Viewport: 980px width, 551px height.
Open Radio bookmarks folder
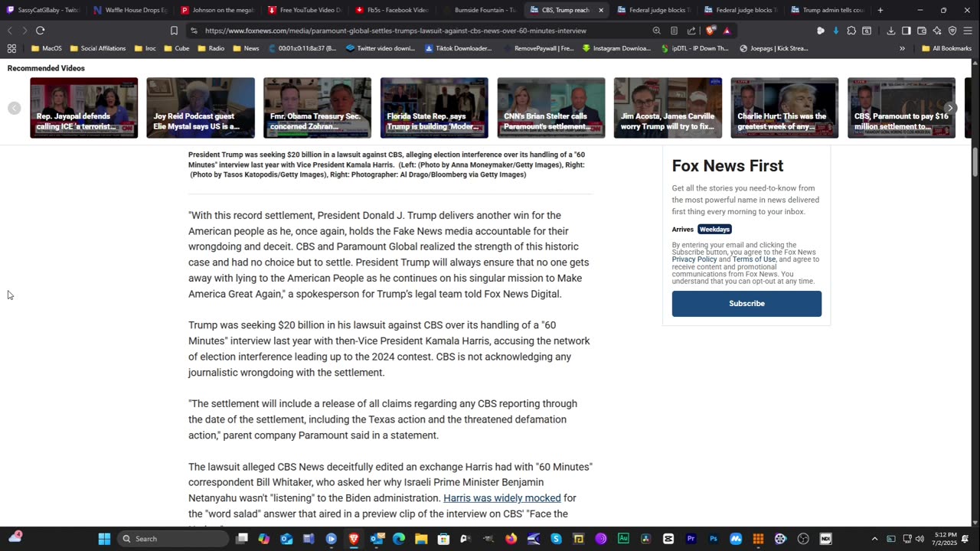click(x=211, y=48)
